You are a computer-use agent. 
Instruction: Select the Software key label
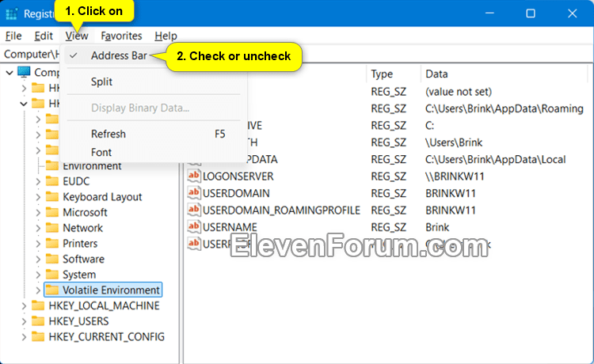[83, 260]
